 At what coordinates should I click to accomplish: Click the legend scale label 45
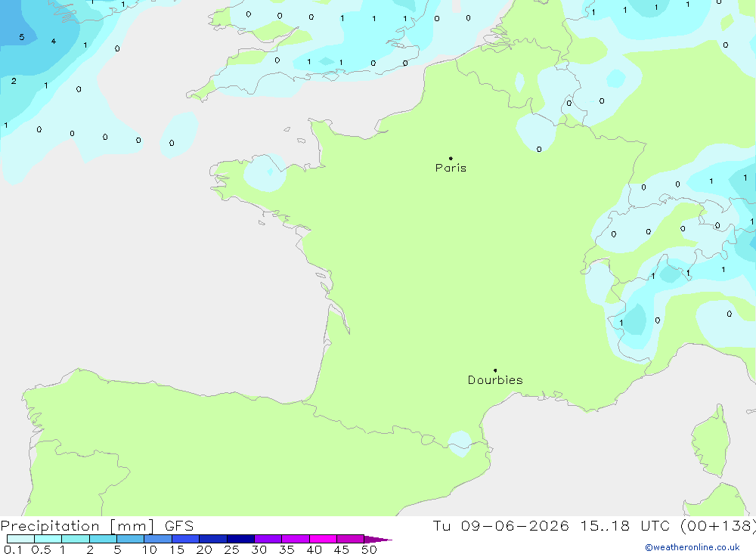342,549
